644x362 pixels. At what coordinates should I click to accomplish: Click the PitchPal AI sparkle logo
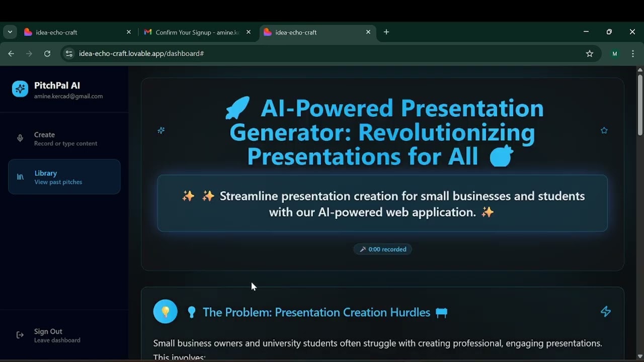point(20,89)
